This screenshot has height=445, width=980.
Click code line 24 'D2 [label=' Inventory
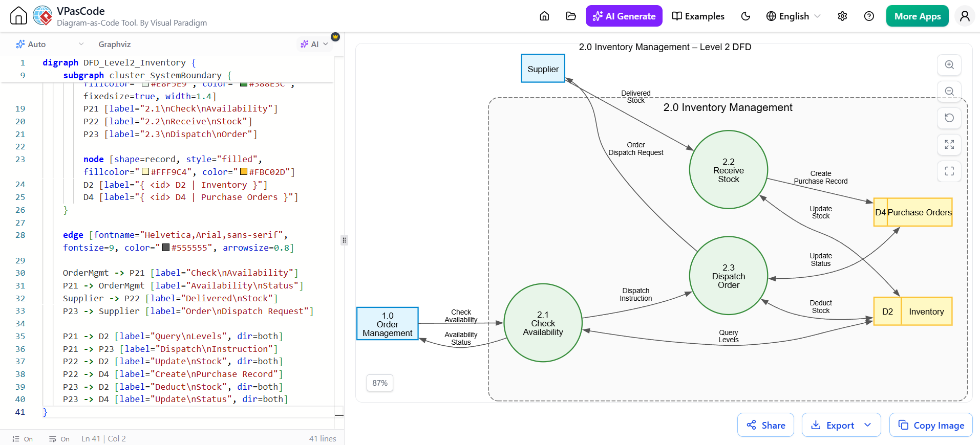[x=175, y=185]
